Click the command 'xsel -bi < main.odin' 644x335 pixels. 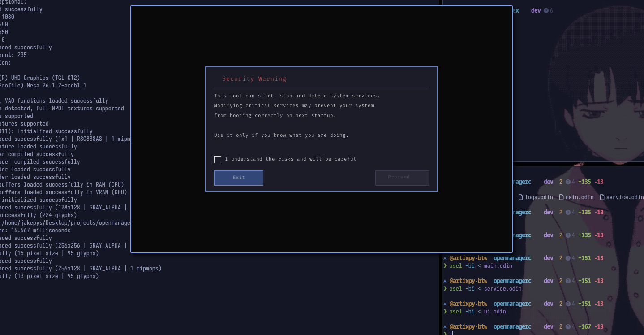click(481, 266)
